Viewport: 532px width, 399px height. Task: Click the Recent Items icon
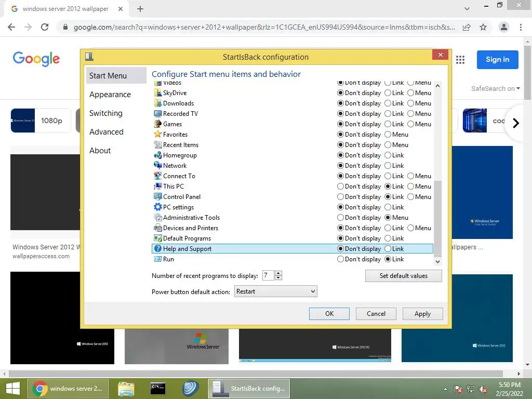click(158, 145)
